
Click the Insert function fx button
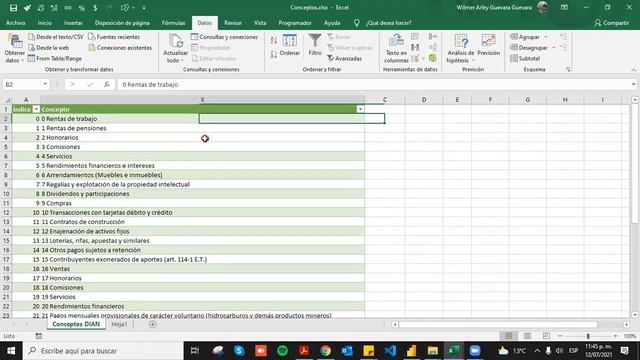pyautogui.click(x=107, y=84)
